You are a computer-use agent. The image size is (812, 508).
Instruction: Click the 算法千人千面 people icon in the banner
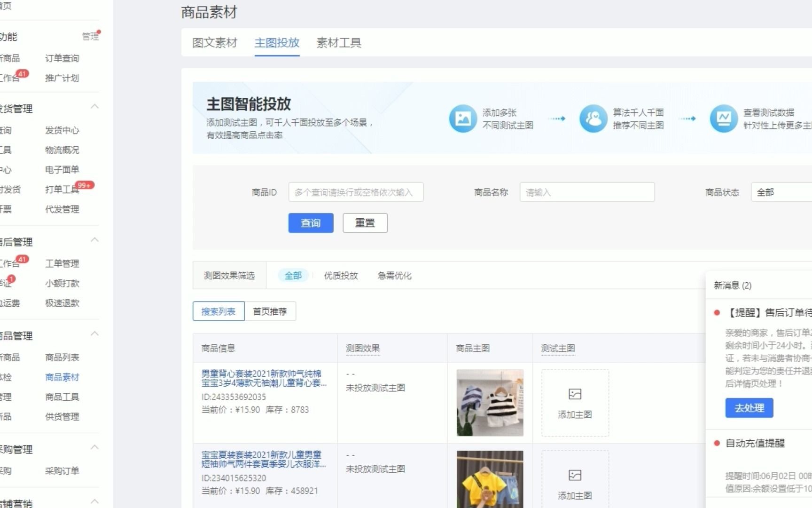click(x=593, y=119)
